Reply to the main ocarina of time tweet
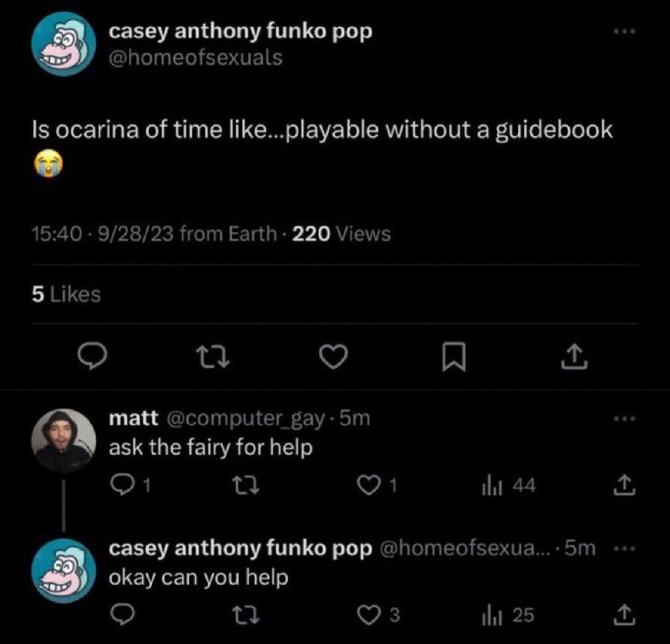 92,356
